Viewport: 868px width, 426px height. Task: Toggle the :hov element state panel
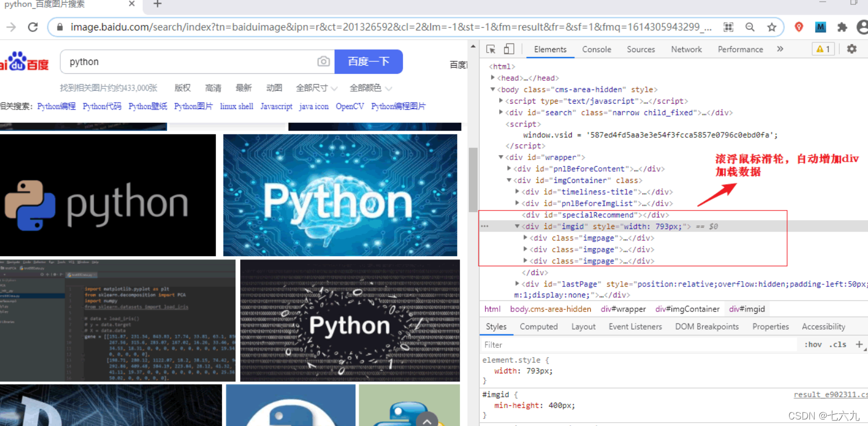(x=813, y=345)
